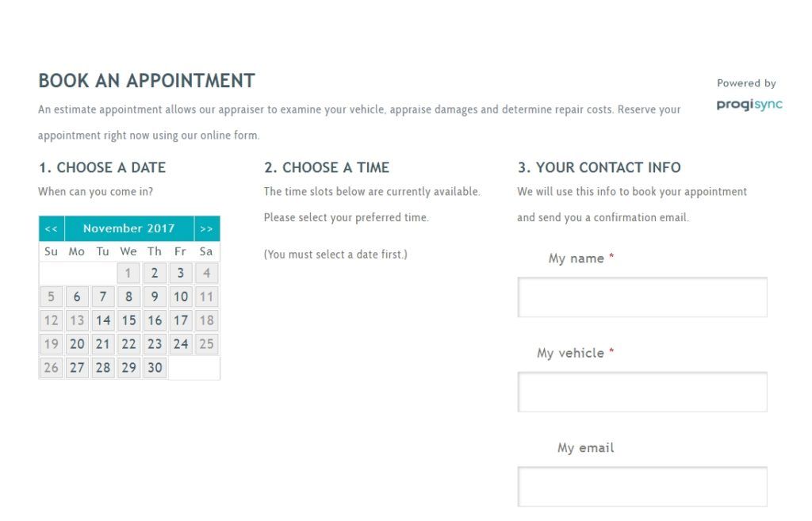Image resolution: width=812 pixels, height=521 pixels.
Task: Pick November 3 as appointment date
Action: point(181,274)
